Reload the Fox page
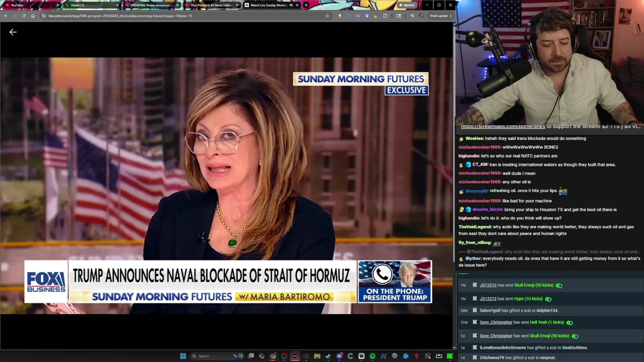The width and height of the screenshot is (644, 362). [x=24, y=16]
